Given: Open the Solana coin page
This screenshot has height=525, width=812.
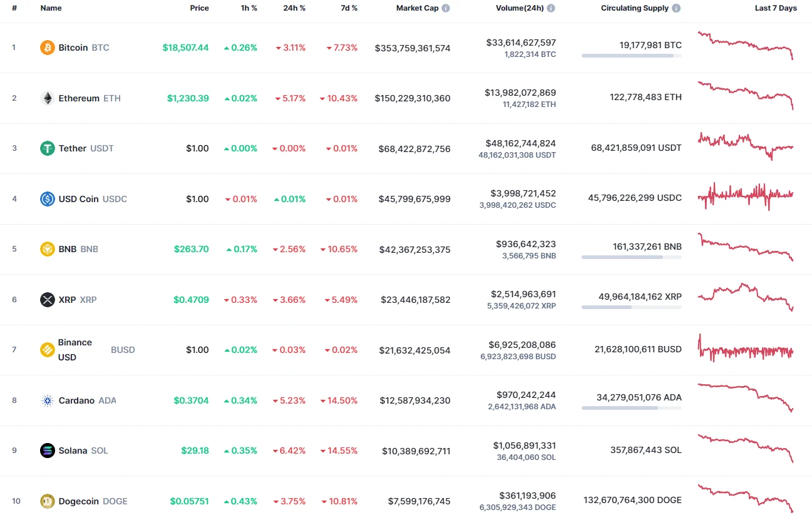Looking at the screenshot, I should [x=72, y=450].
